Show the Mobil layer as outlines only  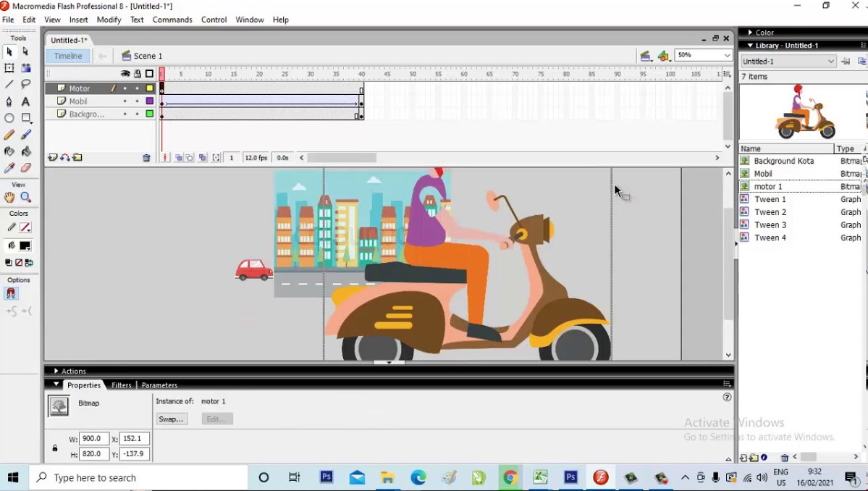click(149, 101)
